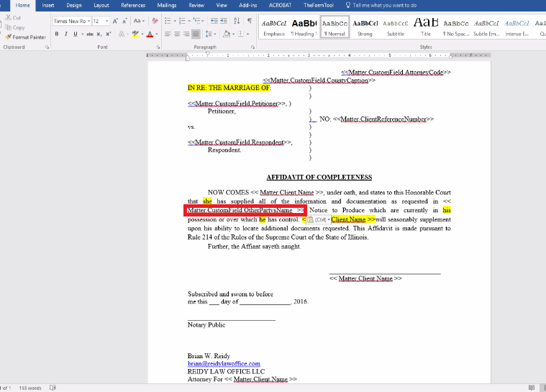Toggle strikethrough formatting
Screen dimensions: 546x392
[90, 34]
